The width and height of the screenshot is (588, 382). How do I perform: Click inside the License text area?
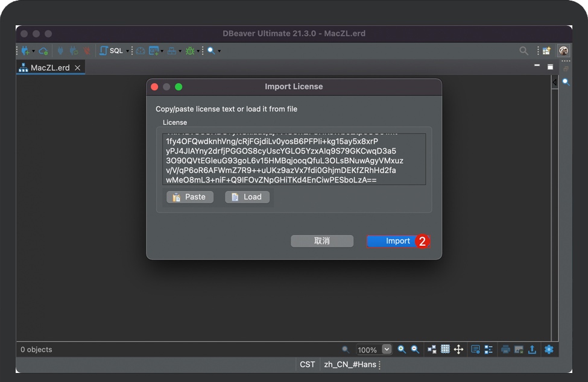coord(294,159)
